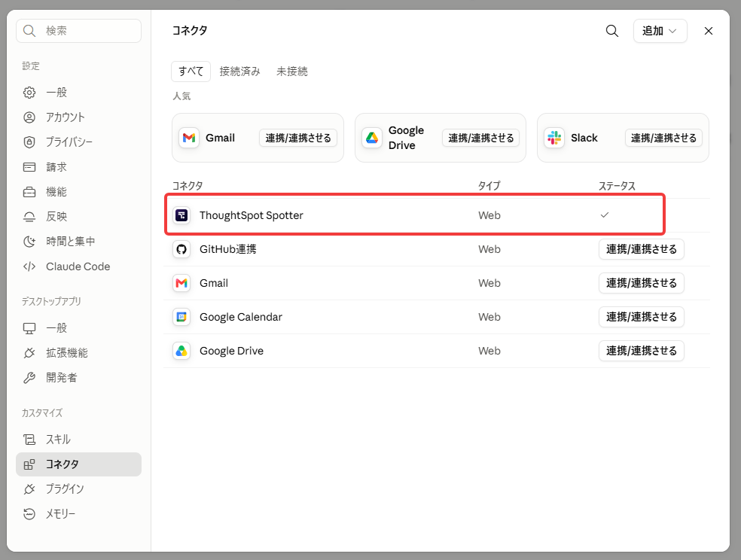The width and height of the screenshot is (741, 560).
Task: Click the アカウント person icon
Action: click(29, 117)
